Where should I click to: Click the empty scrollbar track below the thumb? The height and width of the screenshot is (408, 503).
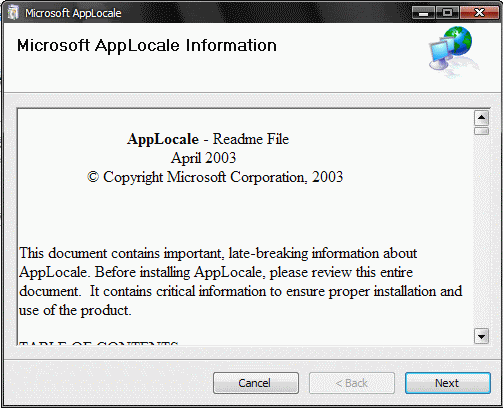click(x=481, y=232)
